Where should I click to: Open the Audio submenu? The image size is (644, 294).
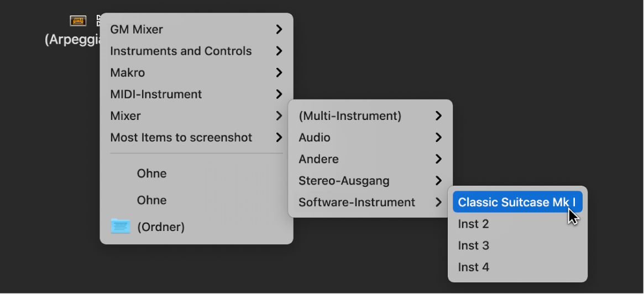[315, 137]
